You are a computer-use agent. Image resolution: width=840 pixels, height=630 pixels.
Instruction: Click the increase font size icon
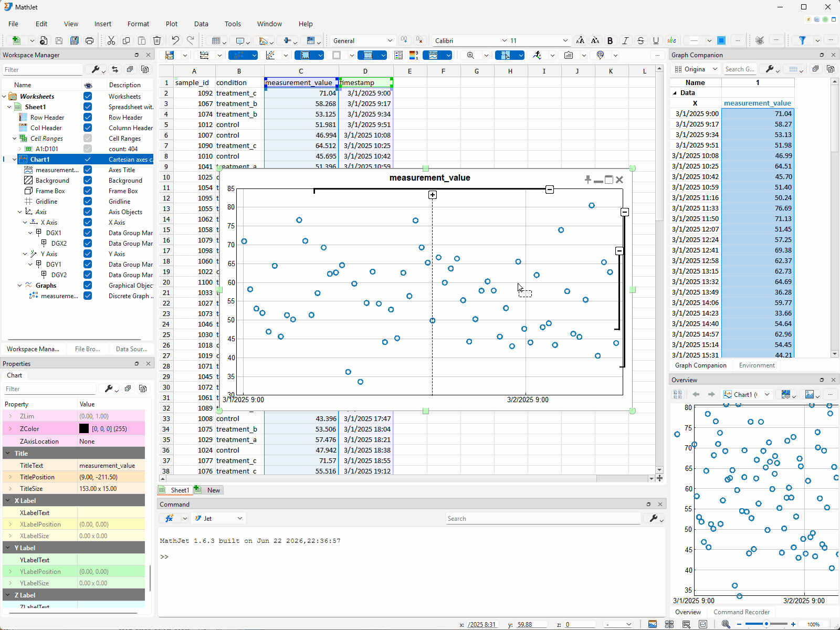(580, 40)
